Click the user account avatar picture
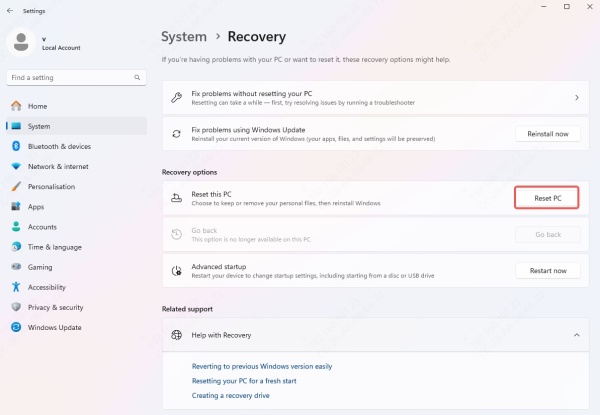This screenshot has width=600, height=415. click(x=21, y=42)
